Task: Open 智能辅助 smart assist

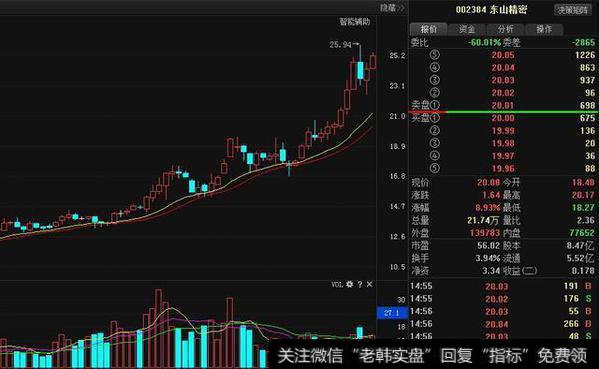Action: click(x=355, y=22)
